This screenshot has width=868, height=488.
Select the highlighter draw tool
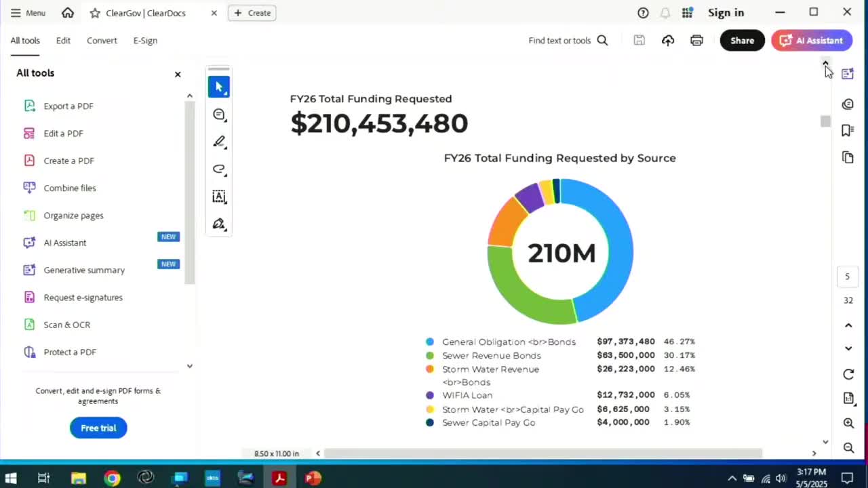(218, 142)
